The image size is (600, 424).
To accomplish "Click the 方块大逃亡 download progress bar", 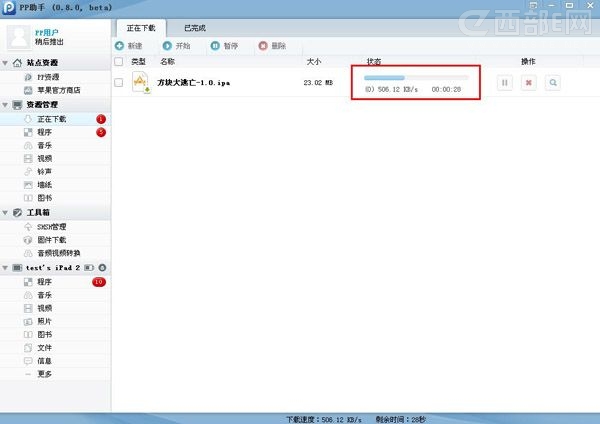I will pos(416,78).
